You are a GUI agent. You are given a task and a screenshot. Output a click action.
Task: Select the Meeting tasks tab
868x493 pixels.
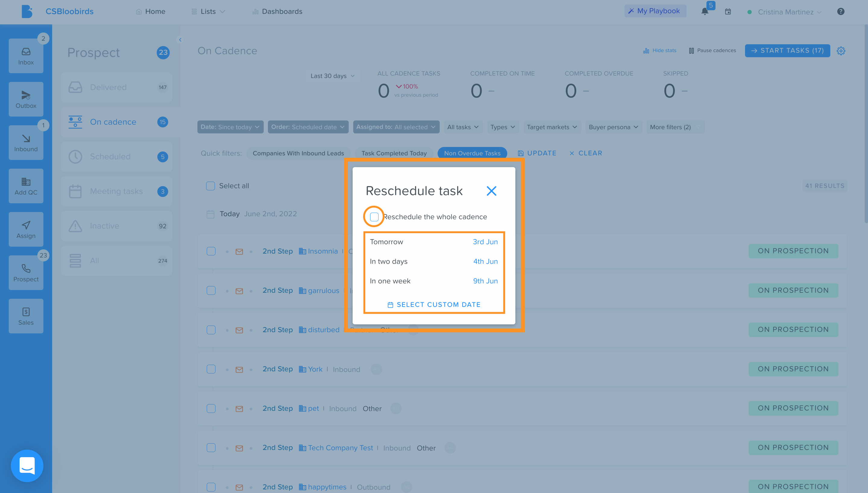point(117,191)
